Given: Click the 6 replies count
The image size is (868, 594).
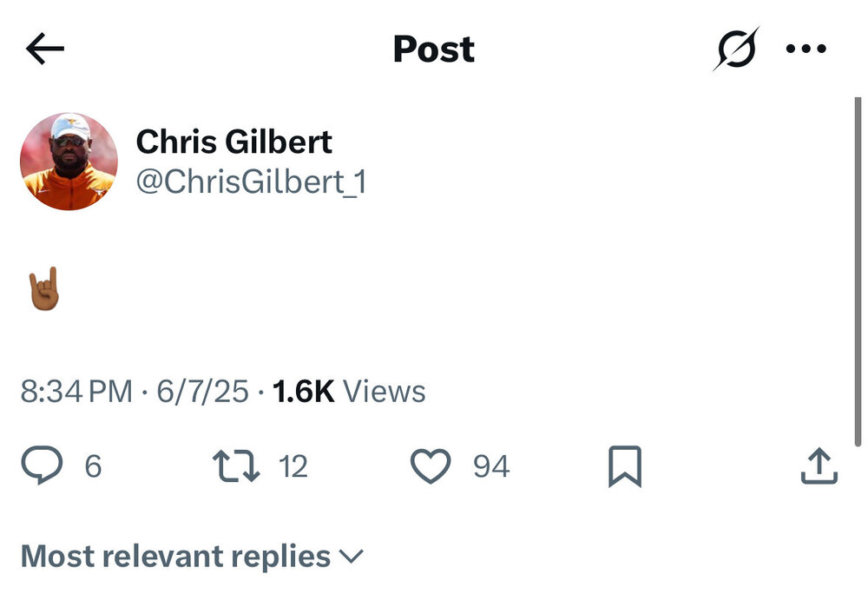Looking at the screenshot, I should pyautogui.click(x=93, y=467).
